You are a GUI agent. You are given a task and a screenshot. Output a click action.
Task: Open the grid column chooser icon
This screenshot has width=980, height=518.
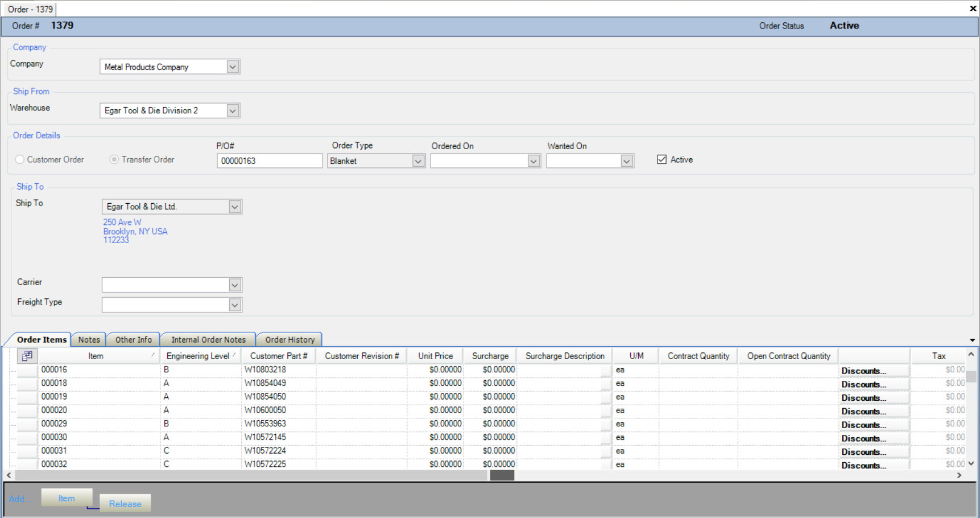coord(27,356)
